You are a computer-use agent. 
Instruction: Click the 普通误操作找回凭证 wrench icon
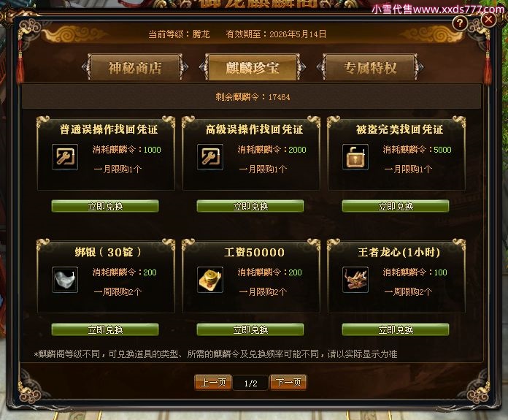point(65,157)
